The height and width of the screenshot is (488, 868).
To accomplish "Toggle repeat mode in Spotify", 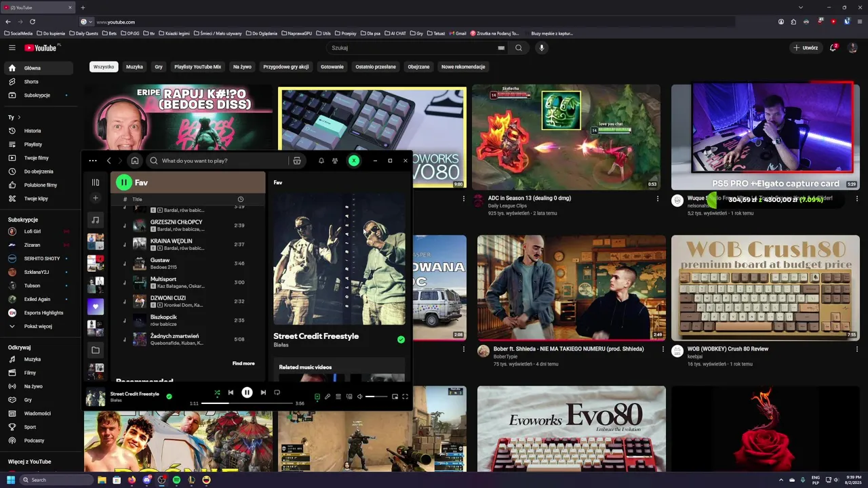I will pos(277,392).
